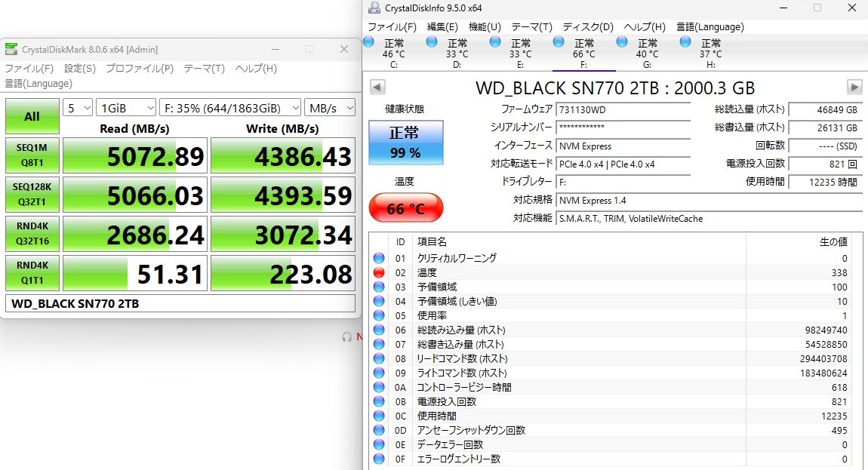Open the target drive dropdown F: 35%
Screen dimensions: 868x470
pos(230,108)
